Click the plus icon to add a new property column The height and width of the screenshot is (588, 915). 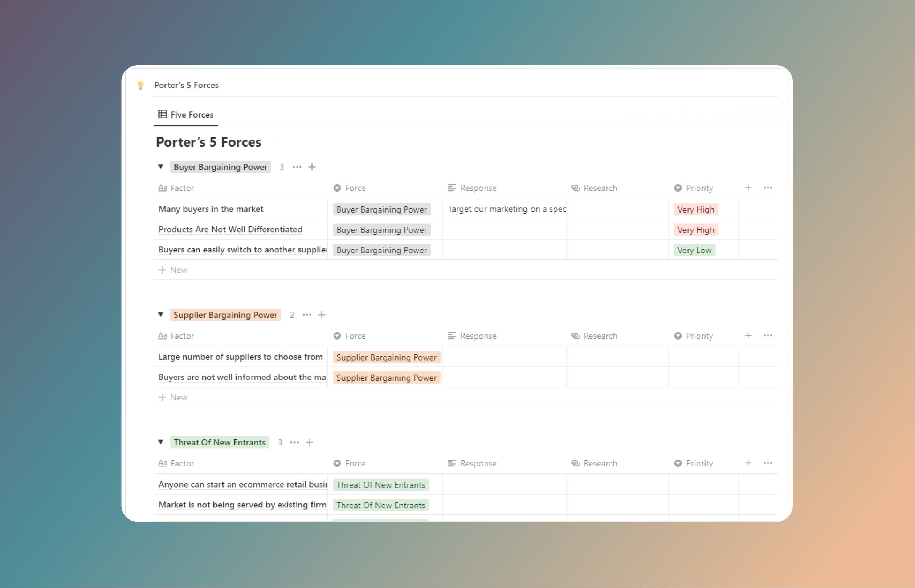point(748,188)
